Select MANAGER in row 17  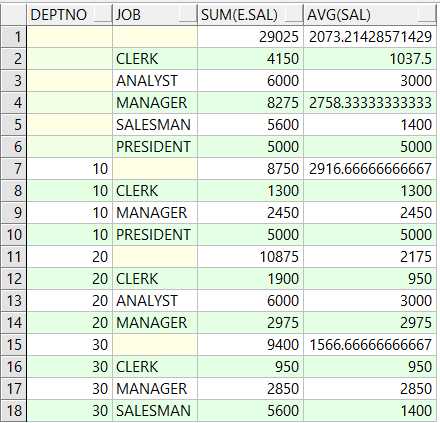[155, 389]
